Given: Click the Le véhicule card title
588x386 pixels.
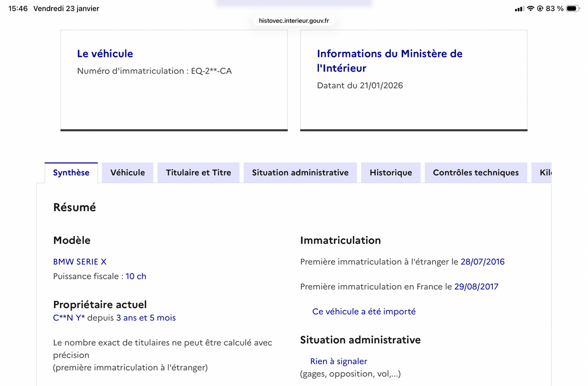Looking at the screenshot, I should (105, 53).
